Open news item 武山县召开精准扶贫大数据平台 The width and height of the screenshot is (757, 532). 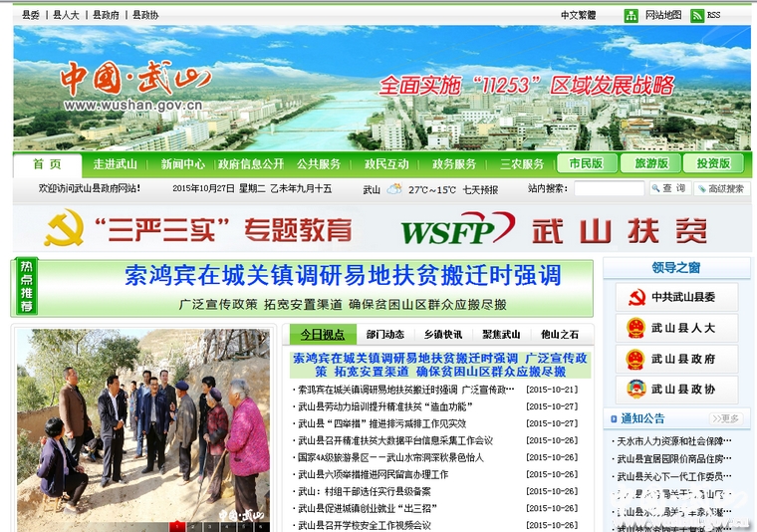tap(395, 440)
